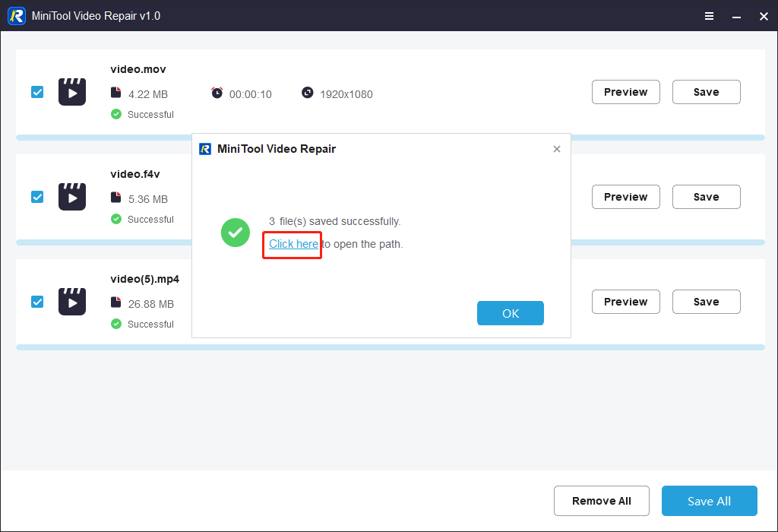Click the MiniTool Video Repair app logo

click(17, 16)
